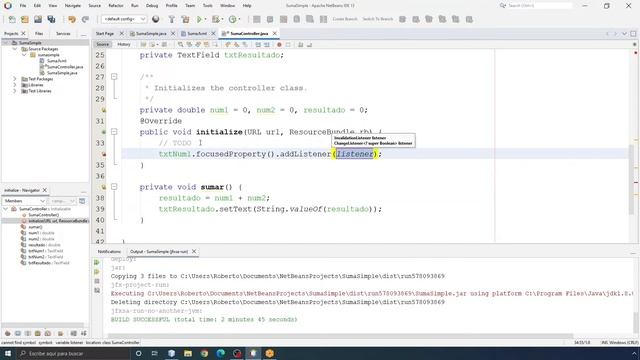The image size is (640, 360).
Task: Switch to the Files panel tab
Action: point(39,33)
